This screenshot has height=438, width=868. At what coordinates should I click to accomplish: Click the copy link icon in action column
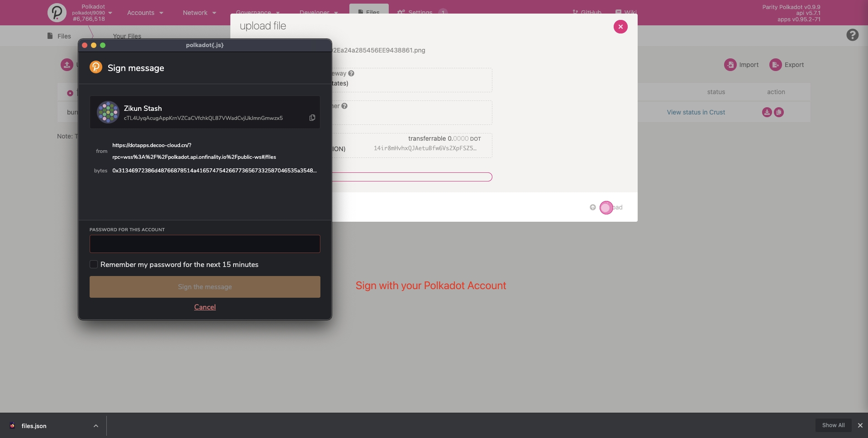point(779,112)
